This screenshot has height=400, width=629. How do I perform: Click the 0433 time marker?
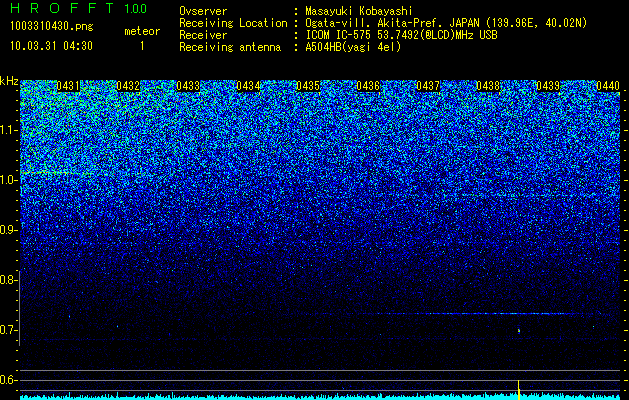188,86
